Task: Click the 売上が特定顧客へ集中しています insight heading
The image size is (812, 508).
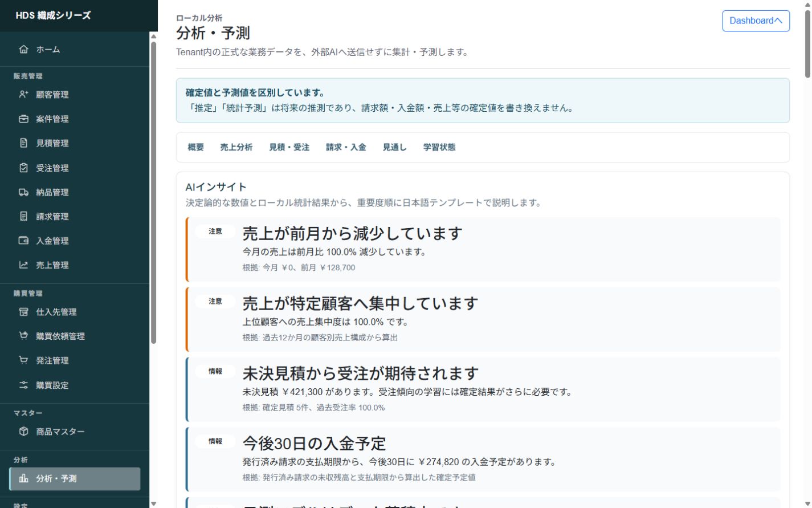Action: coord(361,303)
